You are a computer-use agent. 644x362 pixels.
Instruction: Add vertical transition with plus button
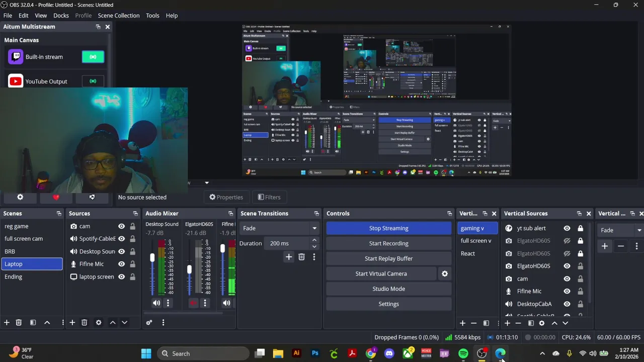pos(605,246)
